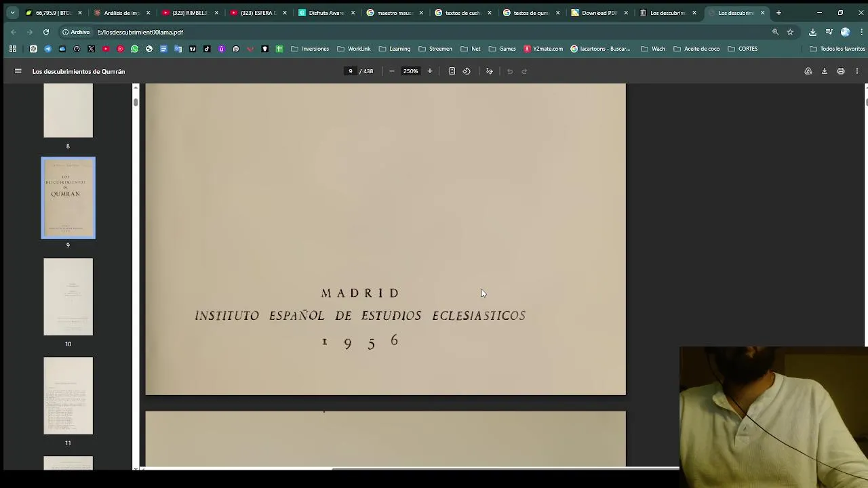Viewport: 868px width, 488px height.
Task: Open the Apps grid shortcut in the bookmarks bar
Action: pos(12,49)
